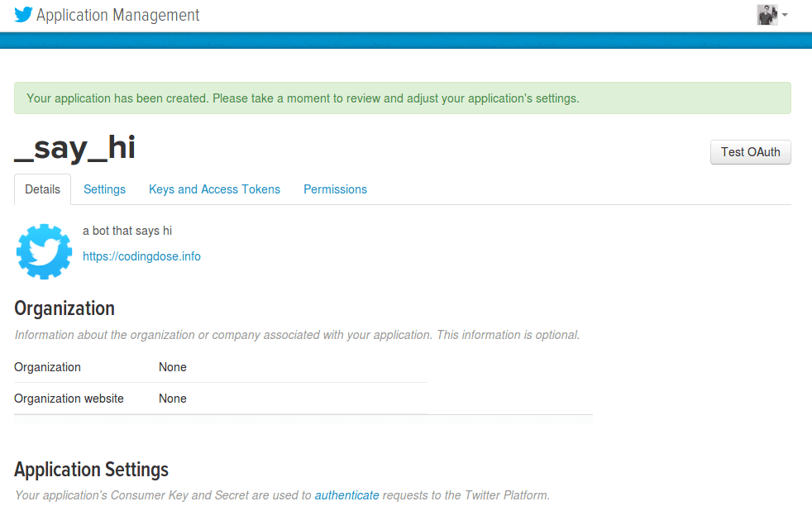Switch to the Details tab
The image size is (812, 511).
pyautogui.click(x=42, y=189)
